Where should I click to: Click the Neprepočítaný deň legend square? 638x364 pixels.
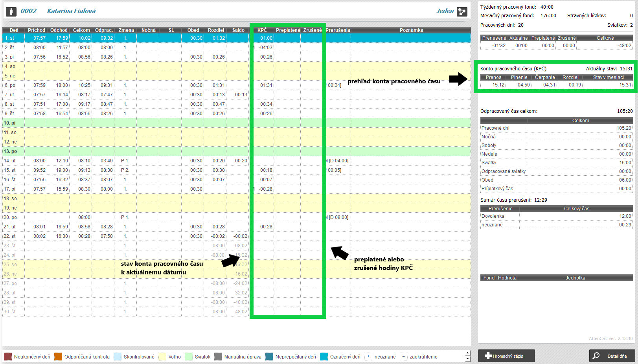point(269,357)
